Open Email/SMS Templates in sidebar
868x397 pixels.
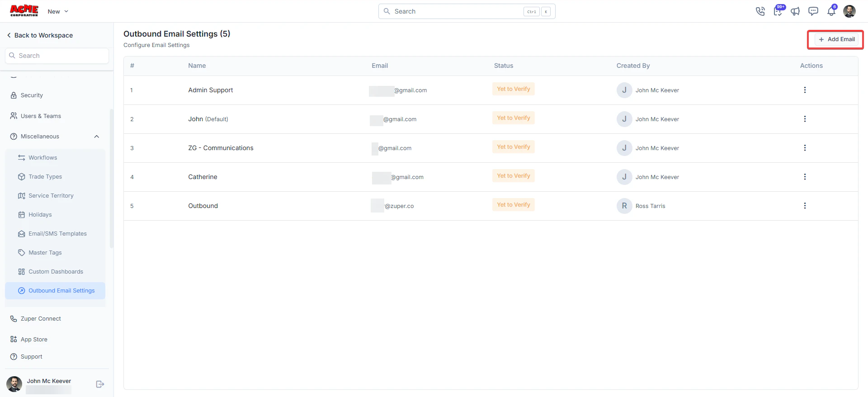[x=57, y=234]
